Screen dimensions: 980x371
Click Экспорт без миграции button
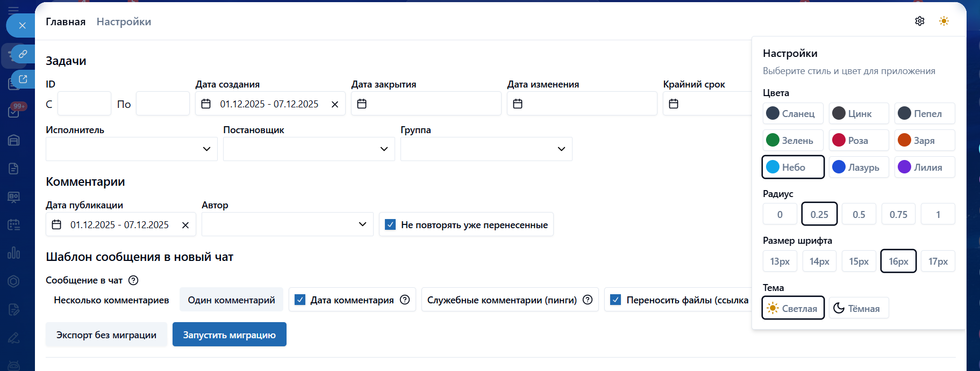106,334
